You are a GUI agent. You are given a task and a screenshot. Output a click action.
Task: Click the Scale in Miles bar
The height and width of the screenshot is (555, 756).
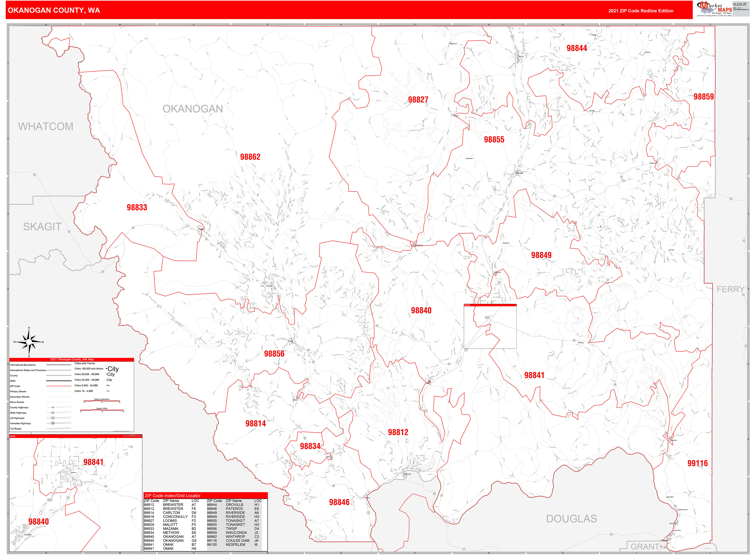102,410
